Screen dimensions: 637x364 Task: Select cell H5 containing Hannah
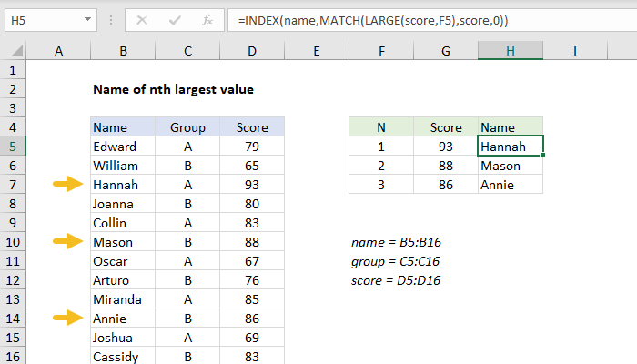click(x=511, y=147)
